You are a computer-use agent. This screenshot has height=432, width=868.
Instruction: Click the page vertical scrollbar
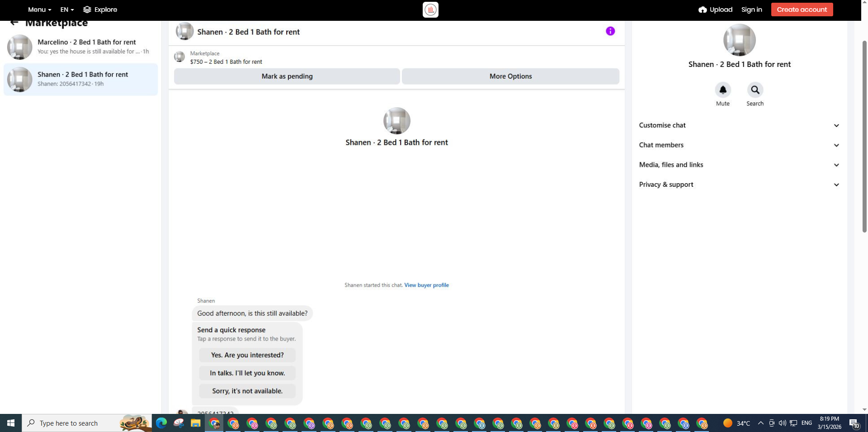[864, 136]
